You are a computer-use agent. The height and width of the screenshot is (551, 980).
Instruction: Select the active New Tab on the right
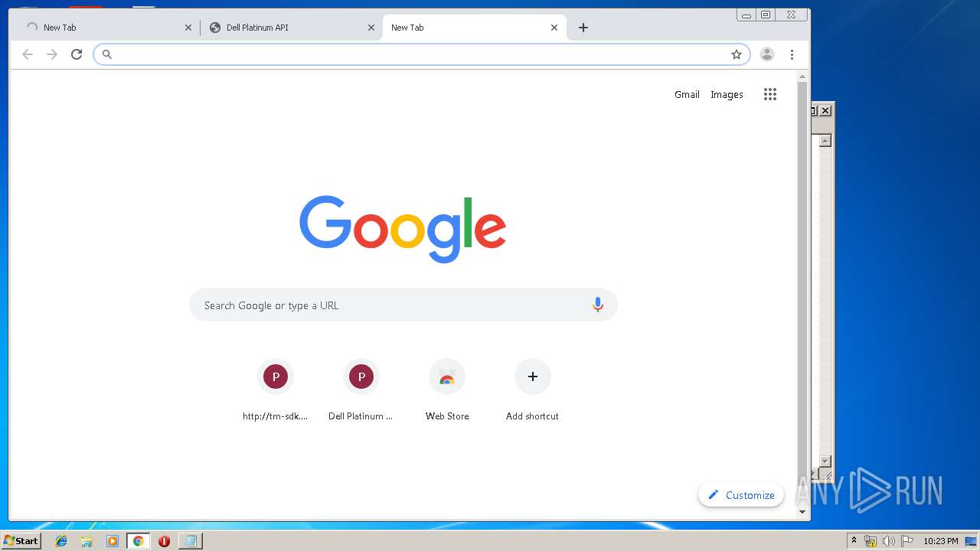[475, 28]
